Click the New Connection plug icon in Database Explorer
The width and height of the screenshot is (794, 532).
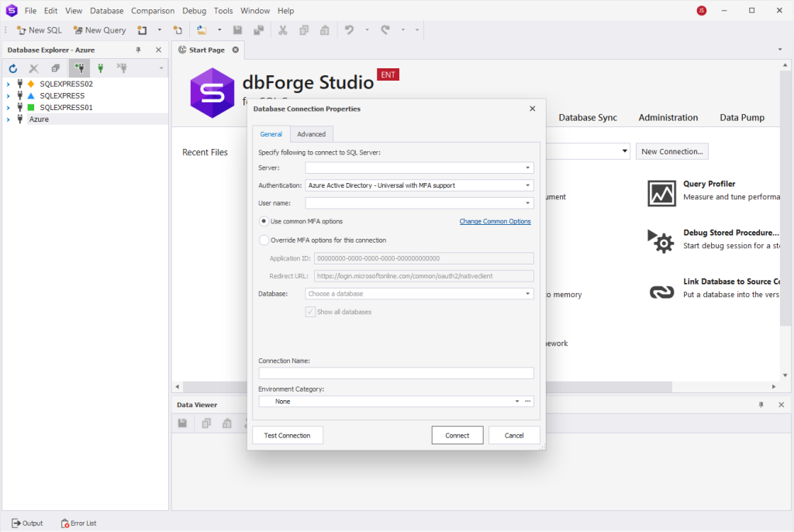pyautogui.click(x=79, y=68)
